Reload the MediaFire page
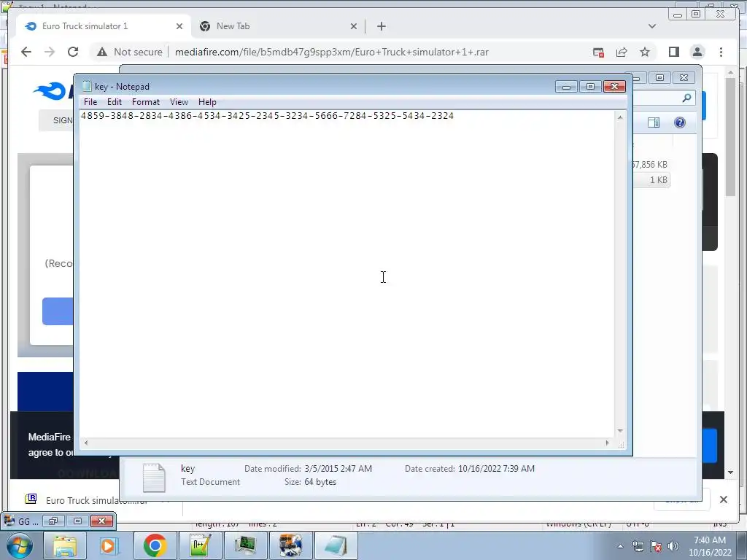This screenshot has width=747, height=560. pos(73,52)
